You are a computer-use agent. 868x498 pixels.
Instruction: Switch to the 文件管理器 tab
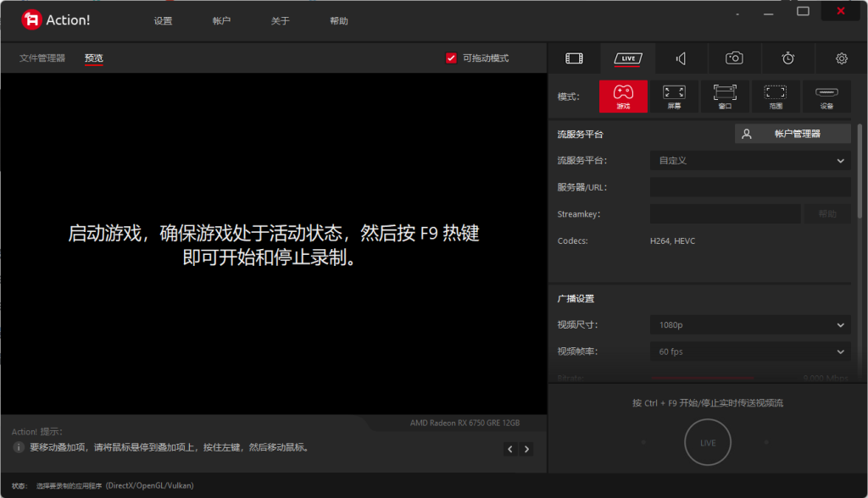click(42, 58)
